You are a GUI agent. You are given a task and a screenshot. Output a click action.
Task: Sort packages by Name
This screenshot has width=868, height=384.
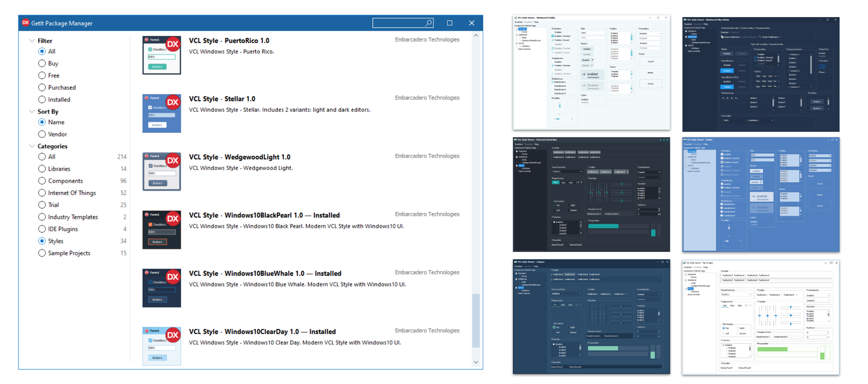(42, 122)
